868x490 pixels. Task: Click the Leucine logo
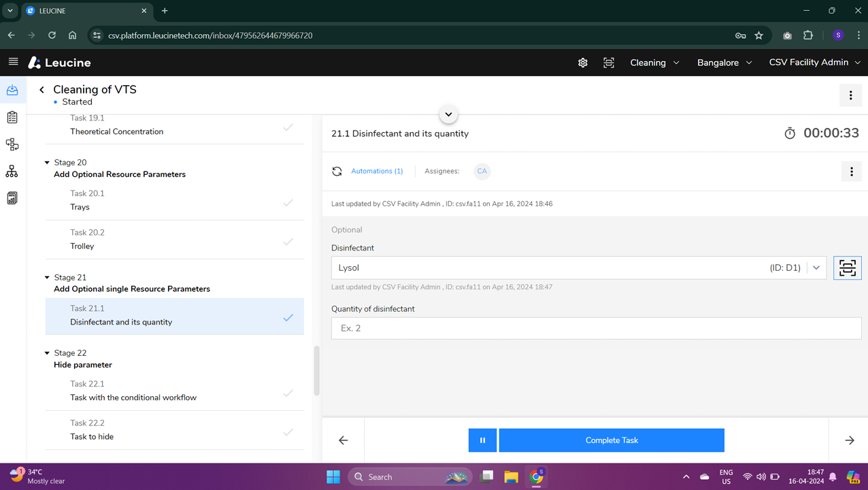59,63
